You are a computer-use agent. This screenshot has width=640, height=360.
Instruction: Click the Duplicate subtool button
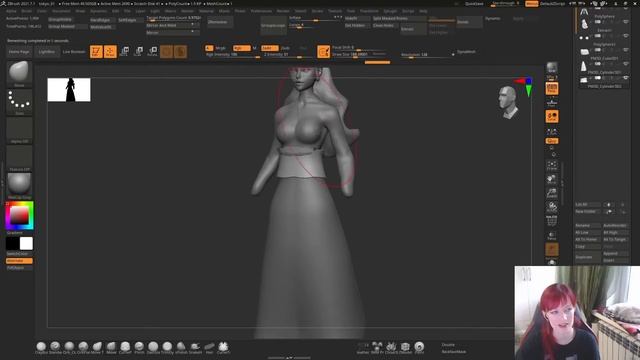click(x=587, y=257)
